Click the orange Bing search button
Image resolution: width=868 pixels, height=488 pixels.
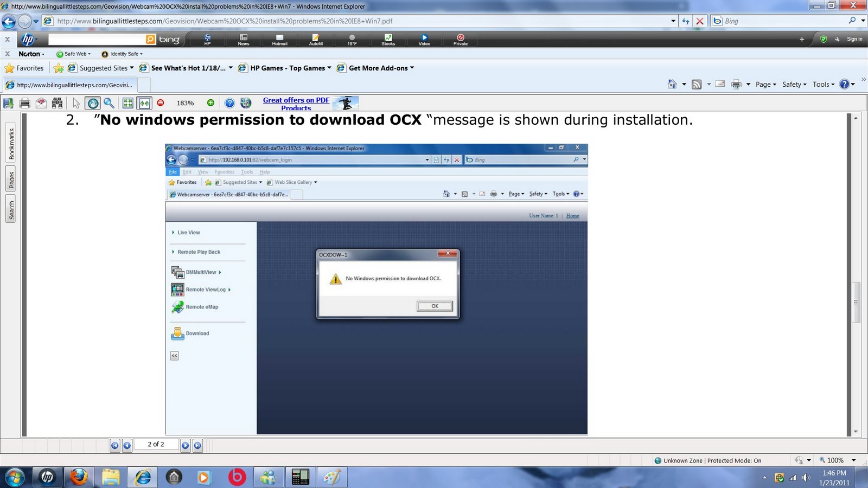pos(150,39)
